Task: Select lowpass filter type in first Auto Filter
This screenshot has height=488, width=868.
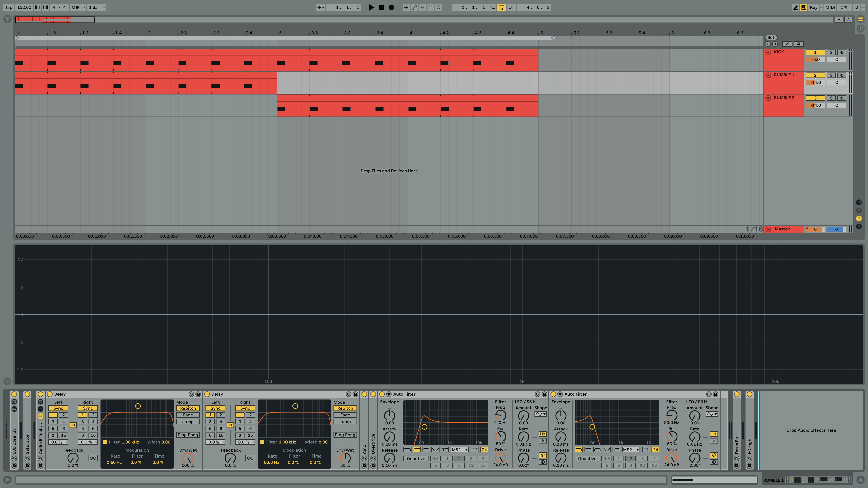Action: click(407, 450)
